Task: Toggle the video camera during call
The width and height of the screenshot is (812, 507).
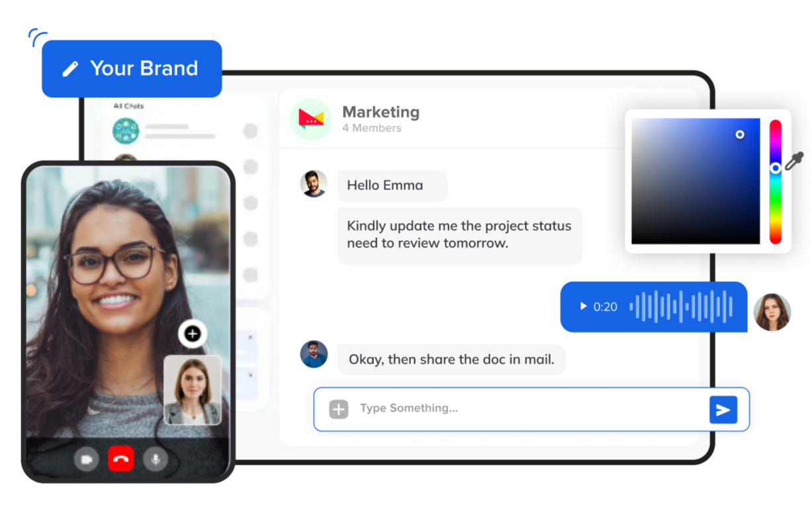Action: (86, 459)
